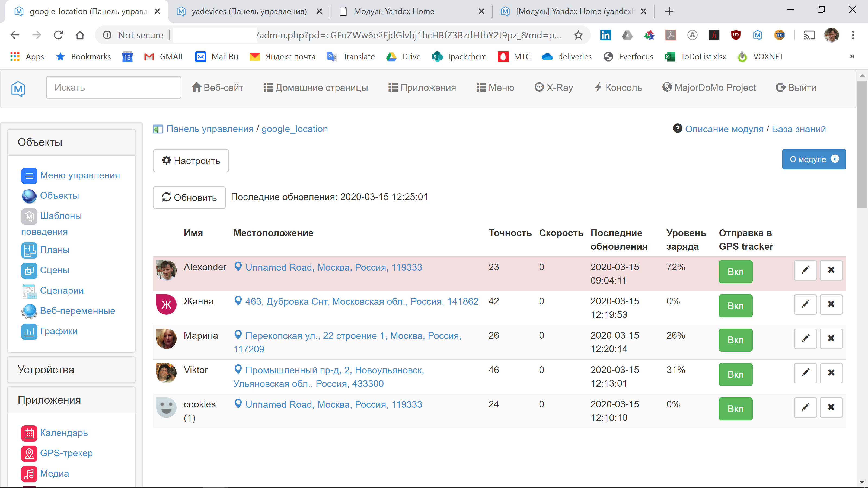Turn off tracking for cookies entry
The image size is (868, 488).
735,409
